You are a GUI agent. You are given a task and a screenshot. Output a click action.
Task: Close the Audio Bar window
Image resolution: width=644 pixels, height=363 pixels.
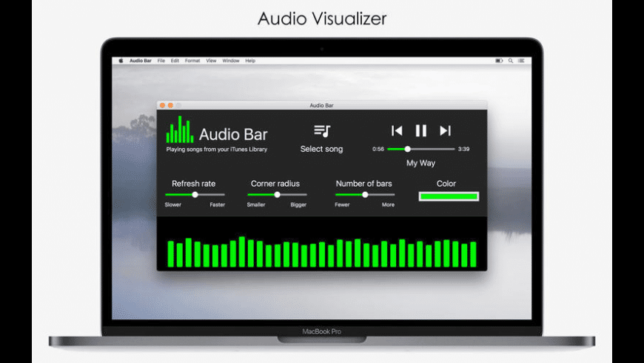pos(163,106)
